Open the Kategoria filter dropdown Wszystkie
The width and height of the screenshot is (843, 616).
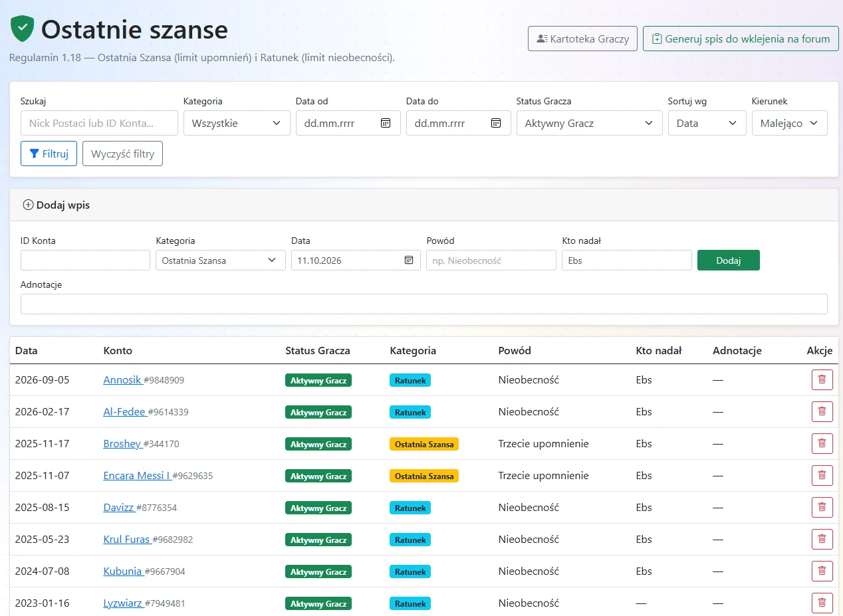(x=237, y=123)
